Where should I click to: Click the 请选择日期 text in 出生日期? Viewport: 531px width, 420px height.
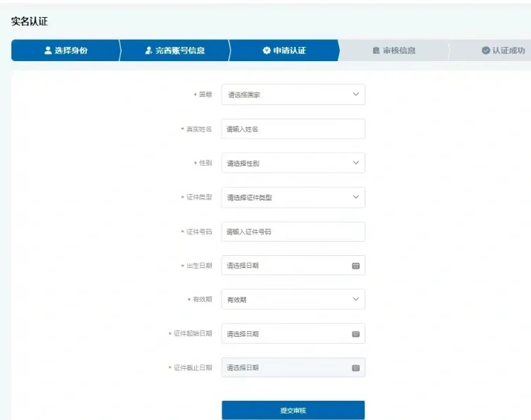pyautogui.click(x=243, y=266)
